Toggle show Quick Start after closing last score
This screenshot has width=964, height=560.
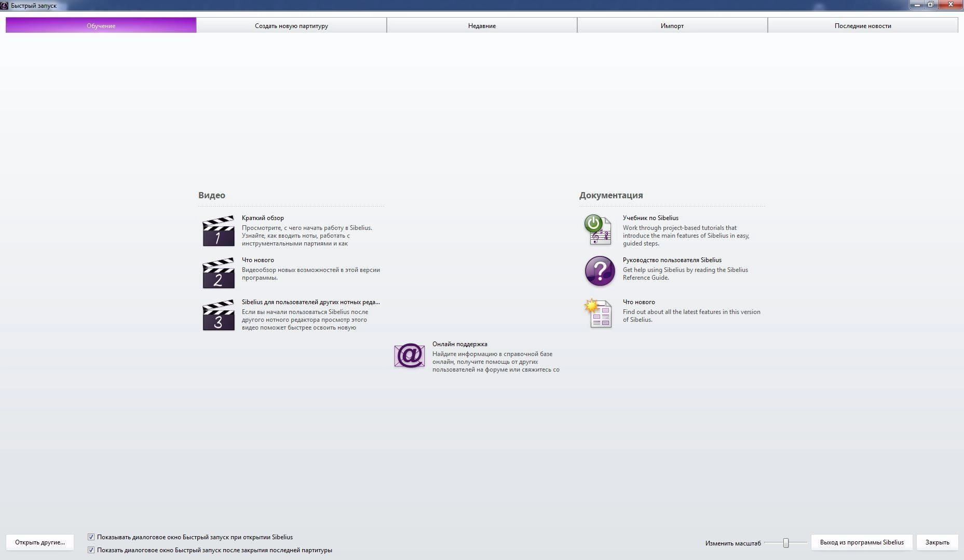(x=91, y=550)
